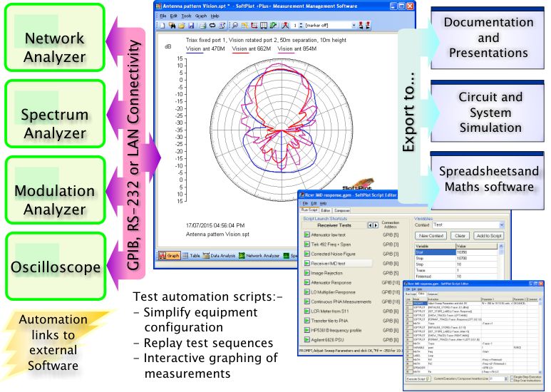Go to next Receiver Tests shortcut page

click(x=376, y=225)
